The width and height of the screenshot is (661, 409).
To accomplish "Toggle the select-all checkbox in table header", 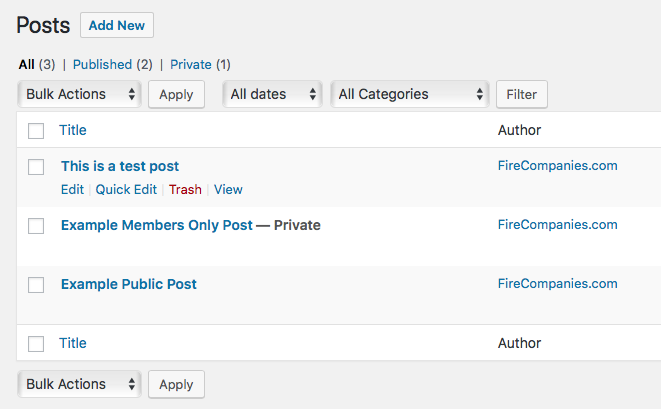I will click(36, 130).
